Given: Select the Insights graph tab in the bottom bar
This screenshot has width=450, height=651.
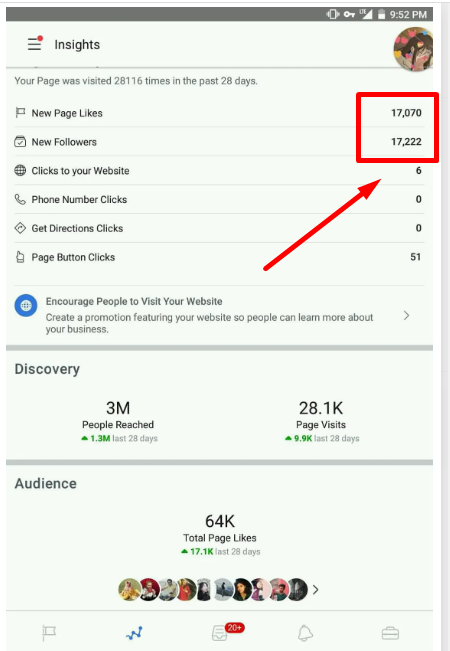Looking at the screenshot, I should point(134,633).
